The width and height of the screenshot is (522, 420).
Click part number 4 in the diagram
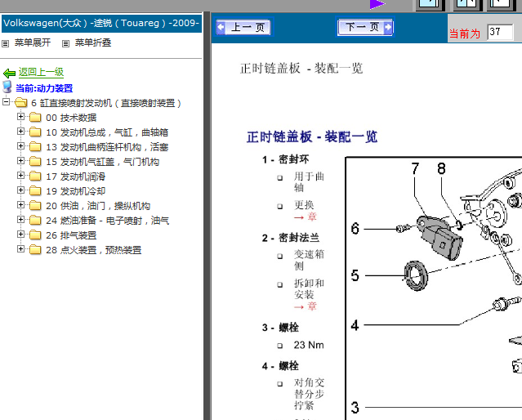point(355,325)
